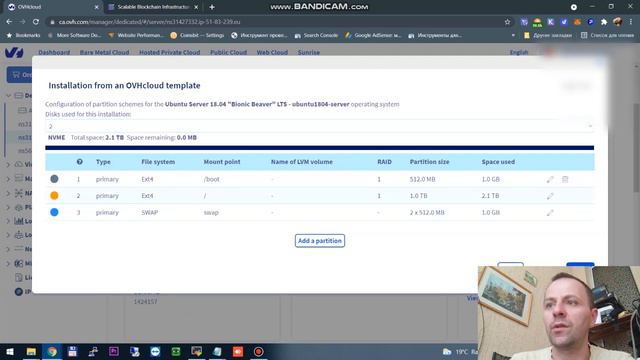Open Bare Metal Cloud in the top navigation
The width and height of the screenshot is (640, 360).
(104, 52)
